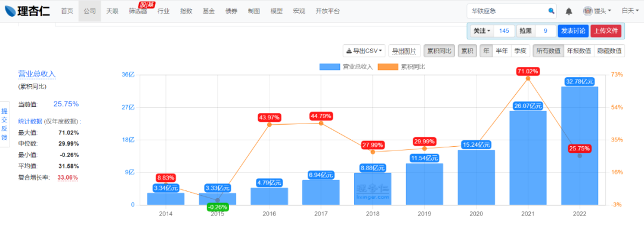Image resolution: width=644 pixels, height=234 pixels.
Task: Click the 发表讨论 button
Action: point(574,31)
